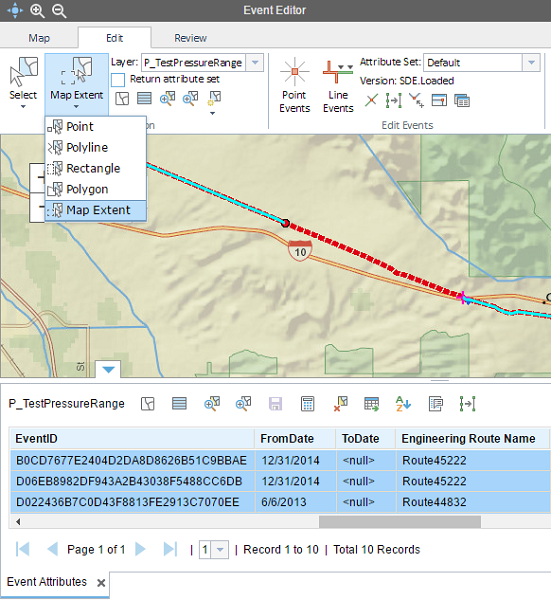Choose Rectangle from the selection menu
The width and height of the screenshot is (551, 600).
96,168
